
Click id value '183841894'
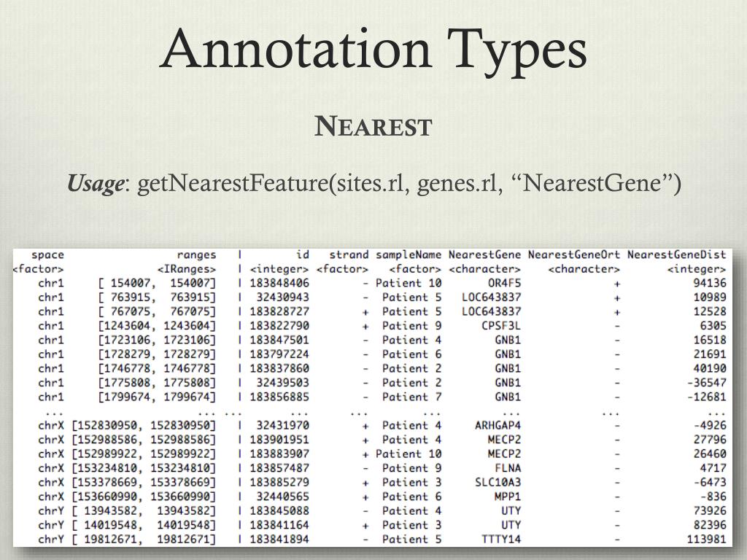(279, 540)
